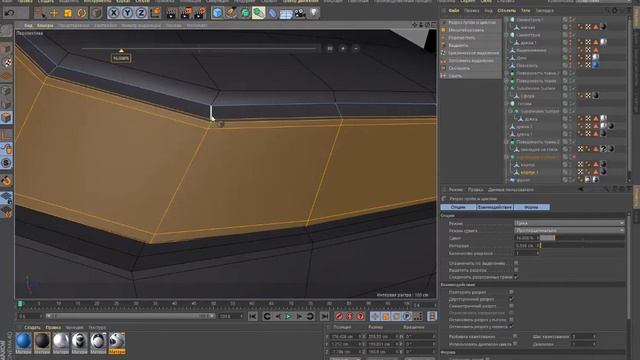Enable Ограничить по выделению checkbox
This screenshot has width=640, height=360.
click(x=516, y=263)
